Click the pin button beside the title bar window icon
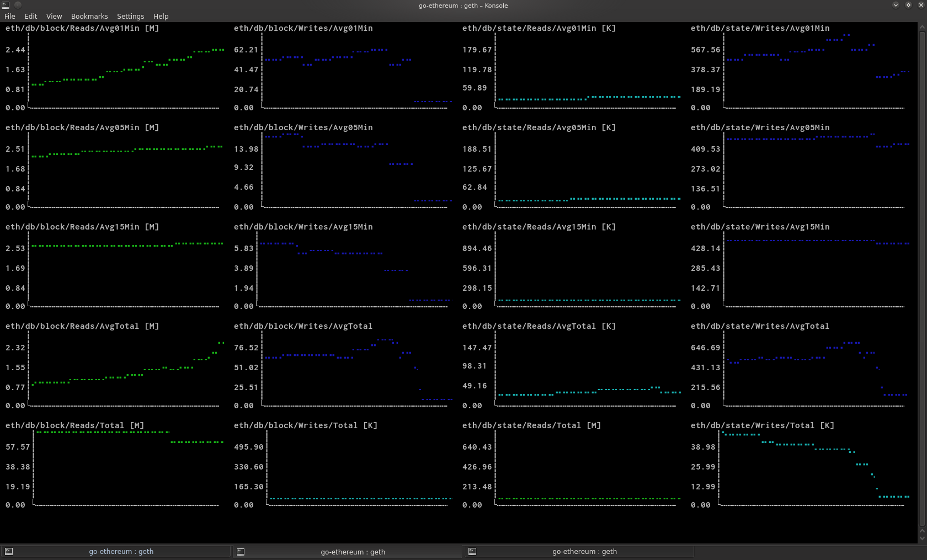 18,5
